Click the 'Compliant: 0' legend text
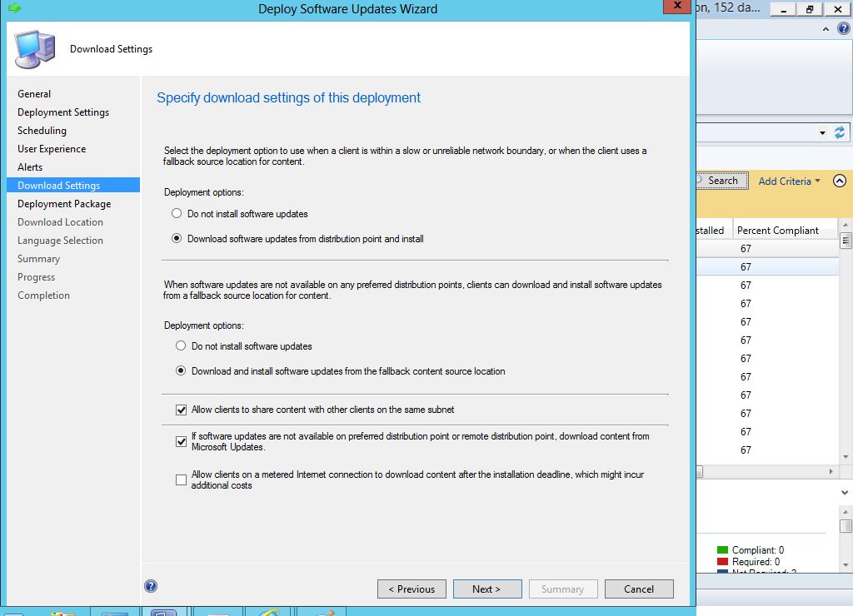The width and height of the screenshot is (853, 616). 758,549
